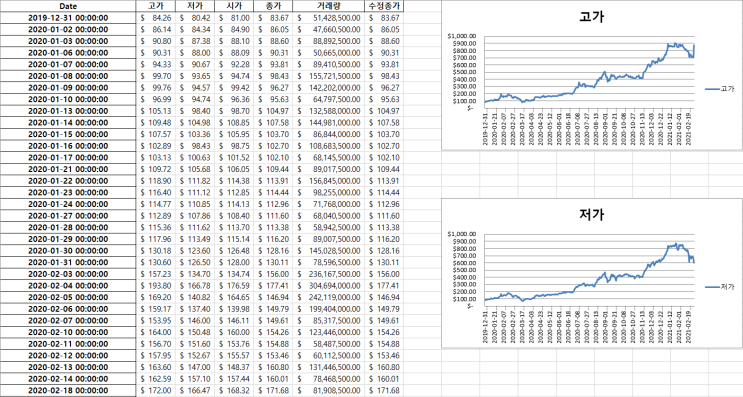The width and height of the screenshot is (743, 397).
Task: Select 83.67 in the 종가 column
Action: click(273, 18)
